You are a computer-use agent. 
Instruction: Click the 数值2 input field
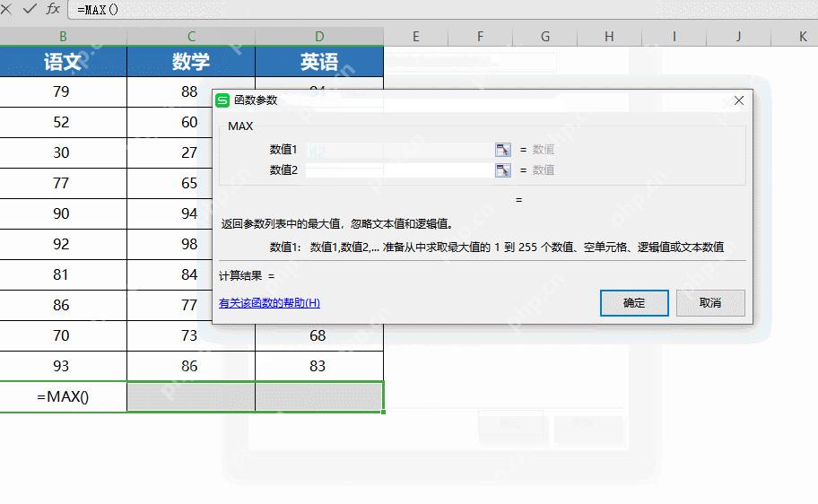tap(400, 170)
